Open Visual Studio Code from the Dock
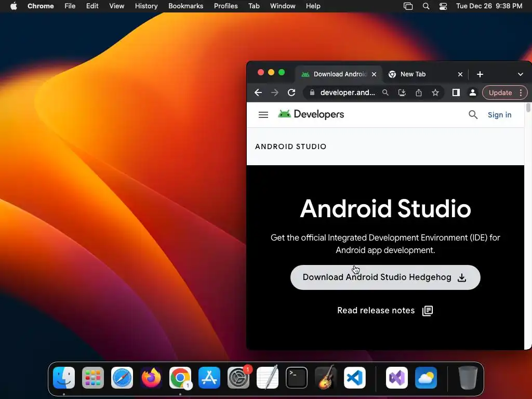The image size is (532, 399). 354,378
